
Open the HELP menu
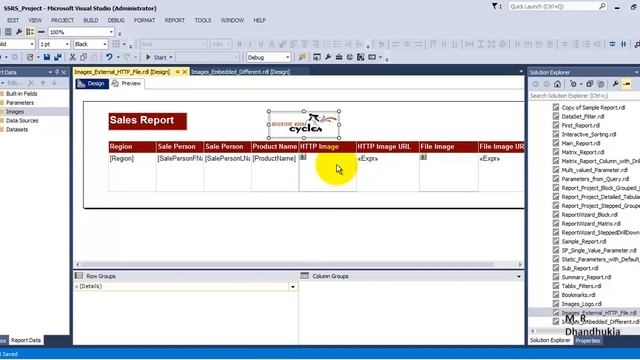(x=259, y=20)
